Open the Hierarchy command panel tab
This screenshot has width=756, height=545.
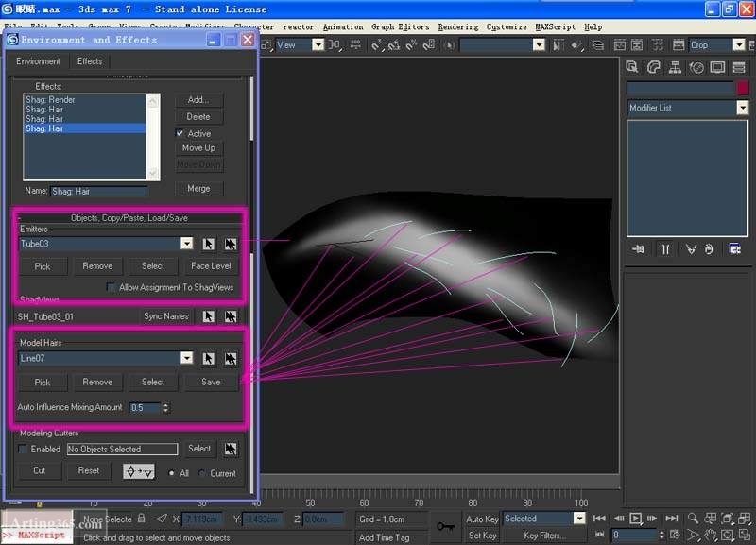pyautogui.click(x=675, y=67)
